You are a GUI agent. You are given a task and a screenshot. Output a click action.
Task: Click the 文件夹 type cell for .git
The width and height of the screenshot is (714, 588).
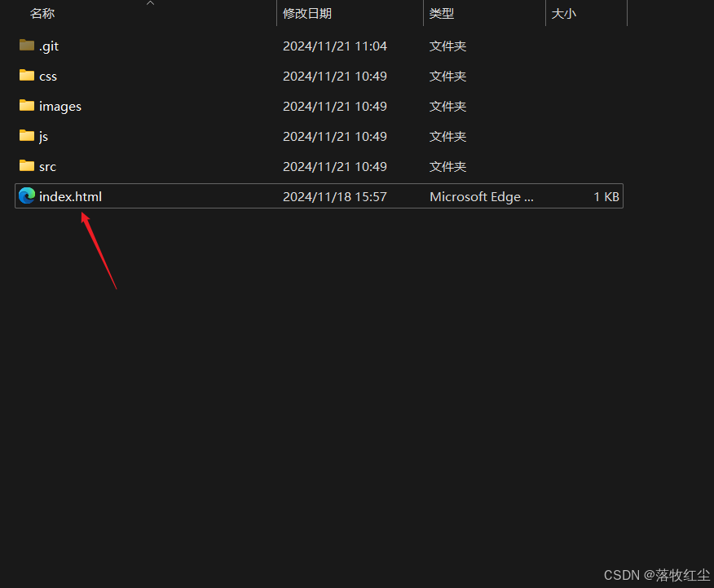tap(447, 46)
